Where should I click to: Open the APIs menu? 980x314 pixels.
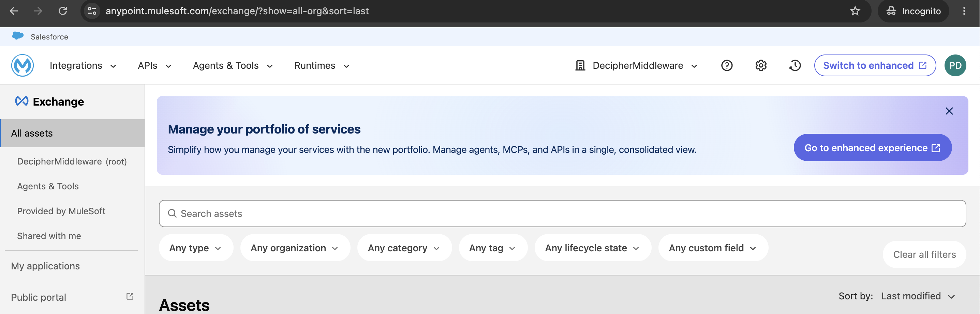(x=154, y=66)
